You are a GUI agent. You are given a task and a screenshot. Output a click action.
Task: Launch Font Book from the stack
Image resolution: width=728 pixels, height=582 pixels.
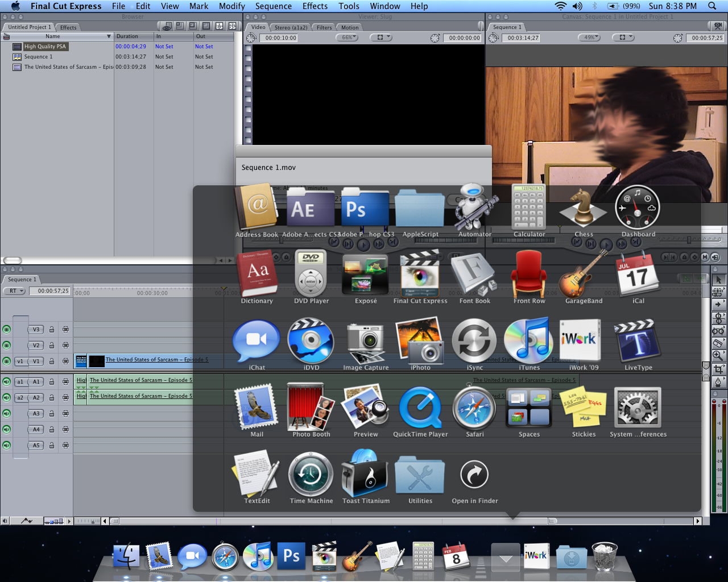(x=474, y=274)
